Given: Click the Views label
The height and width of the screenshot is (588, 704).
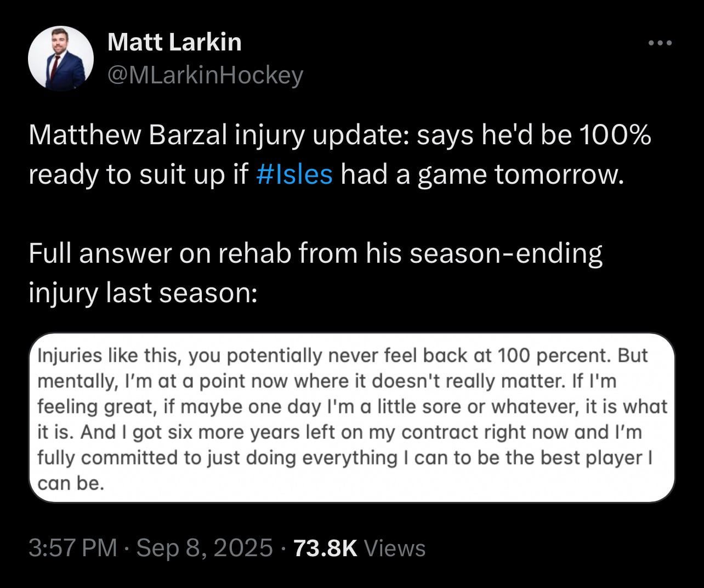Looking at the screenshot, I should 394,547.
